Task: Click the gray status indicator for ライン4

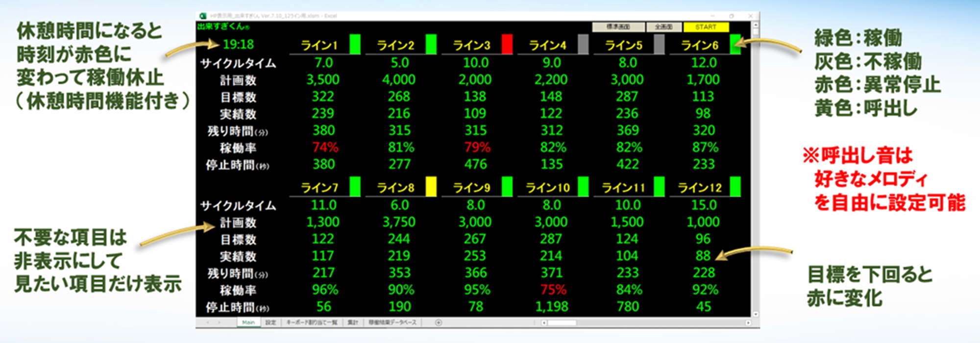Action: [583, 44]
